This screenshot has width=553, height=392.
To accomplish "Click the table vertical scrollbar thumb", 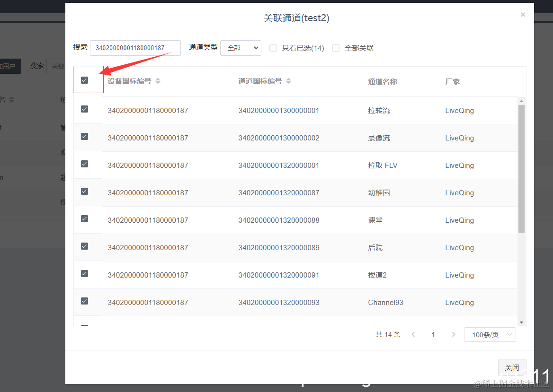I will (x=522, y=169).
